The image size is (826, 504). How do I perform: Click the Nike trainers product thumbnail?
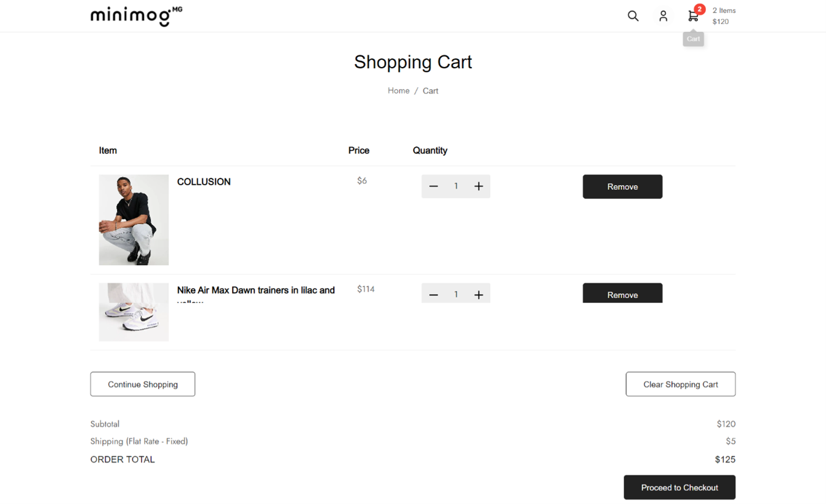point(134,312)
